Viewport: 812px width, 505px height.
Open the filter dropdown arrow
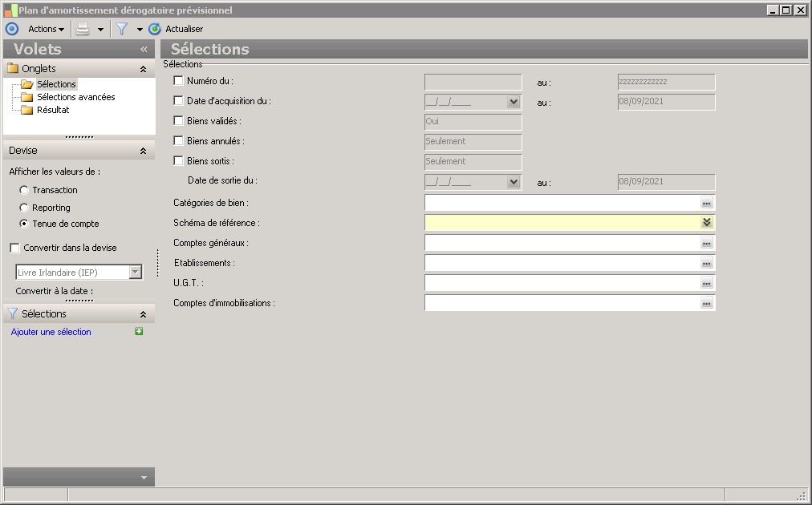(x=140, y=30)
